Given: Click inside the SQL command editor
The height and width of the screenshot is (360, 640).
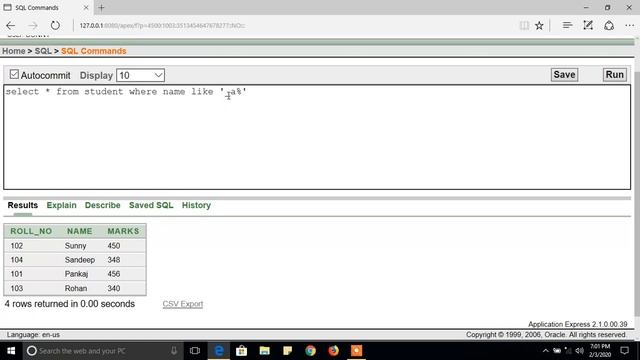Looking at the screenshot, I should point(317,137).
